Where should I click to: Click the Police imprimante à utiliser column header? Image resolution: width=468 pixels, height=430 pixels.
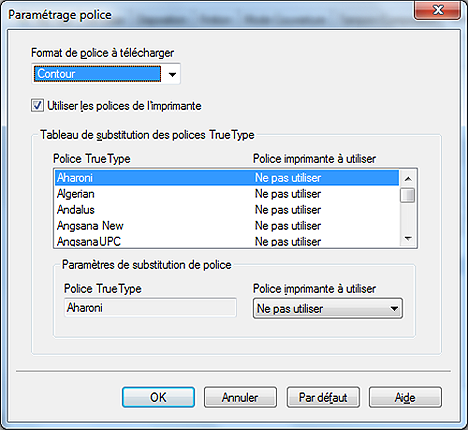tap(314, 159)
